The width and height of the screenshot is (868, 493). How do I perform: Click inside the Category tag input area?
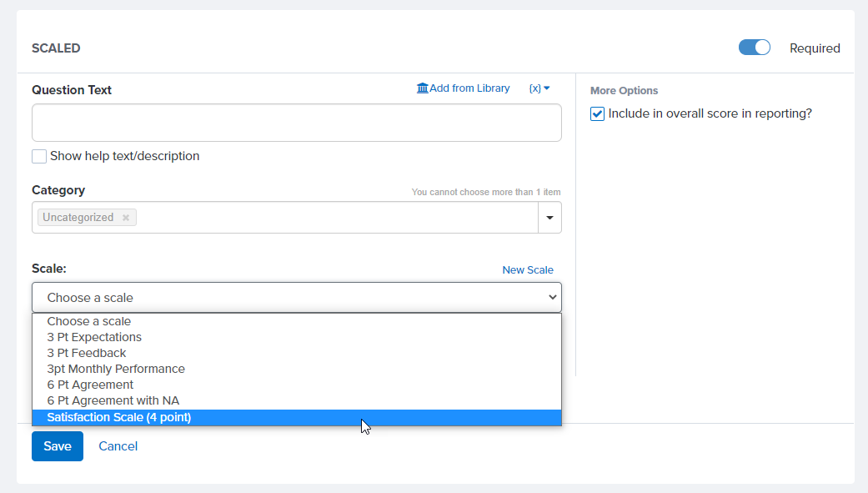334,218
